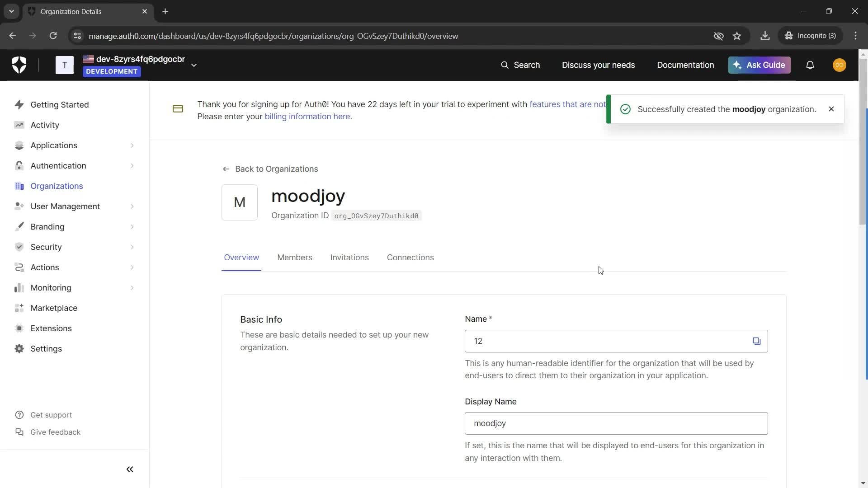Image resolution: width=868 pixels, height=488 pixels.
Task: Open the Search box in header
Action: coord(520,65)
